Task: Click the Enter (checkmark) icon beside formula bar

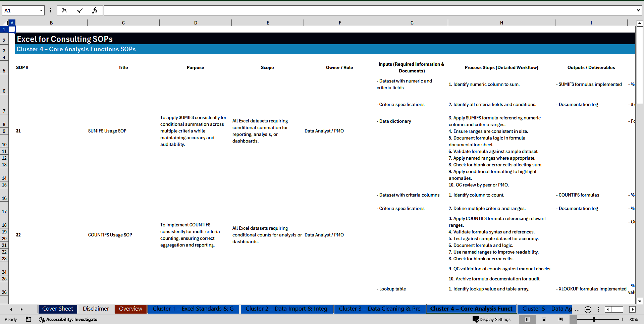Action: 80,10
